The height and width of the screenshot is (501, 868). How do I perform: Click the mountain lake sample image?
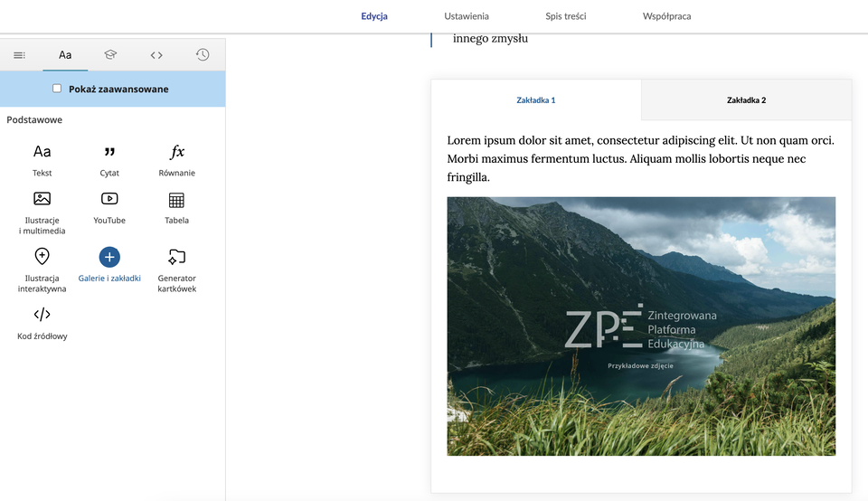tap(641, 326)
